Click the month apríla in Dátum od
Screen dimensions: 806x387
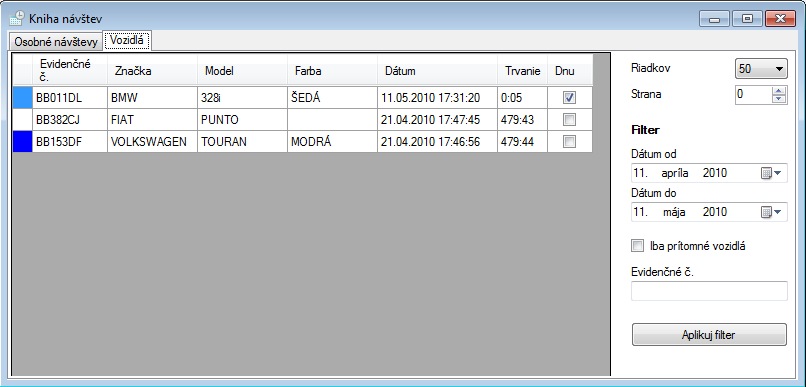674,173
